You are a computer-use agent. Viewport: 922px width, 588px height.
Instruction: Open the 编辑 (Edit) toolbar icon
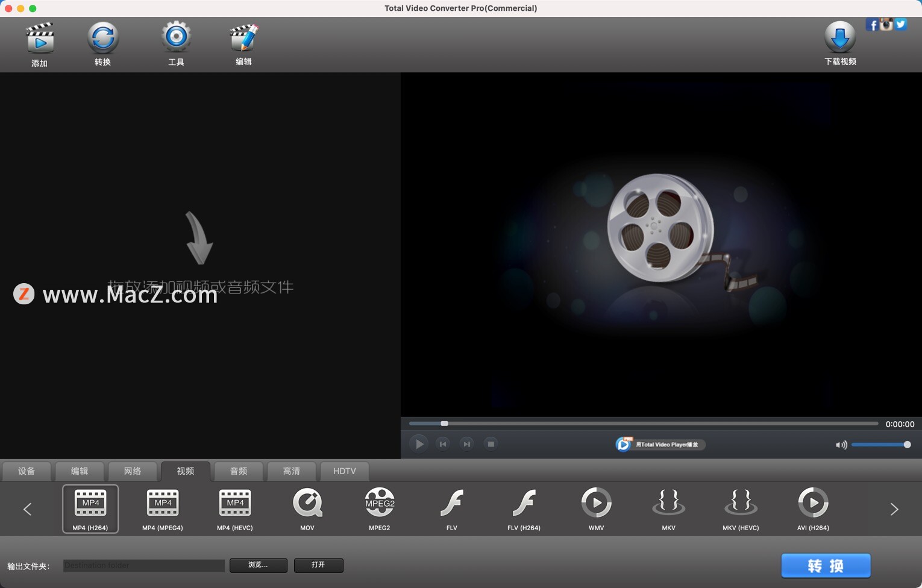(243, 38)
